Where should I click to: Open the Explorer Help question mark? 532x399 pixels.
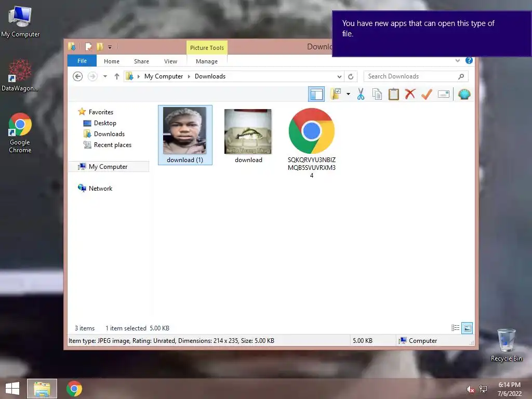[x=469, y=60]
